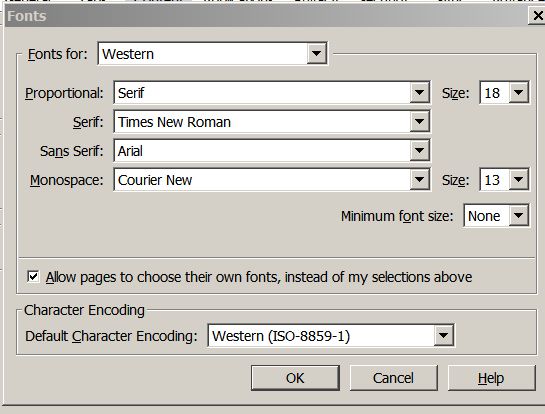Click the OK button
Viewport: 545px width, 414px height.
[295, 378]
